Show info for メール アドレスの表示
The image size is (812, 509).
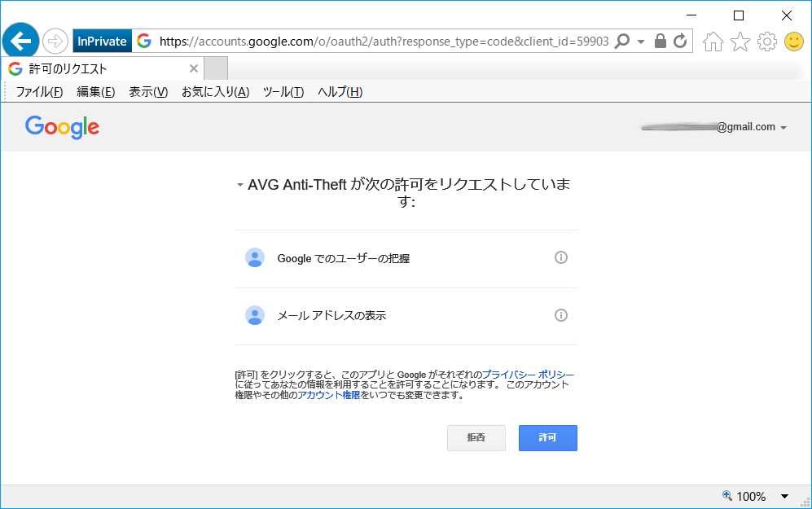(x=561, y=315)
